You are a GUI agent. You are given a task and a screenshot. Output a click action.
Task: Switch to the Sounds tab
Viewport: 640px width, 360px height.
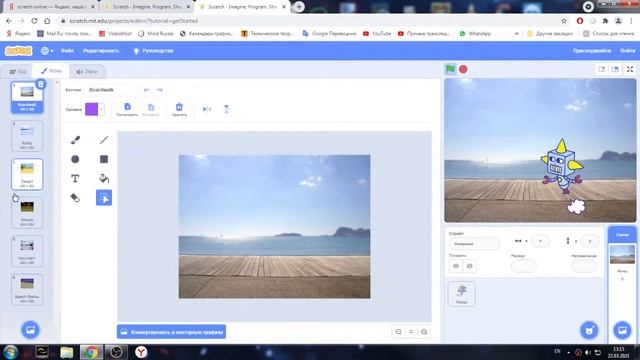coord(87,71)
